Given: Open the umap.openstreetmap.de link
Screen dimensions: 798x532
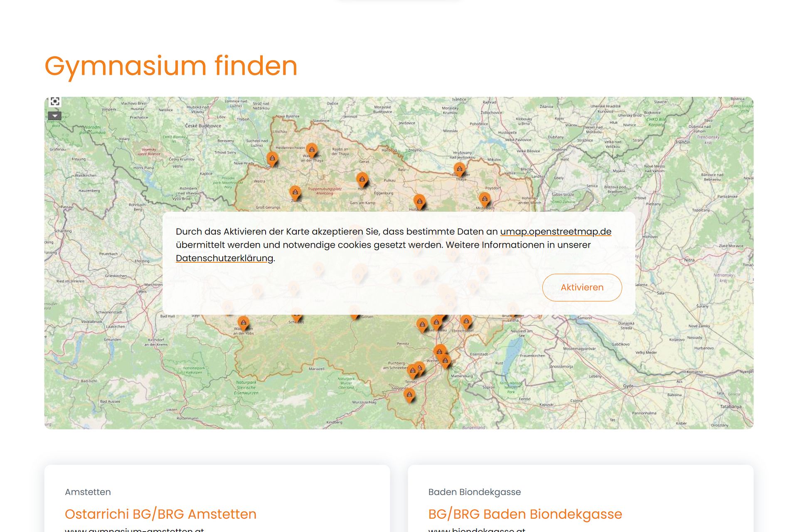Looking at the screenshot, I should click(x=555, y=232).
